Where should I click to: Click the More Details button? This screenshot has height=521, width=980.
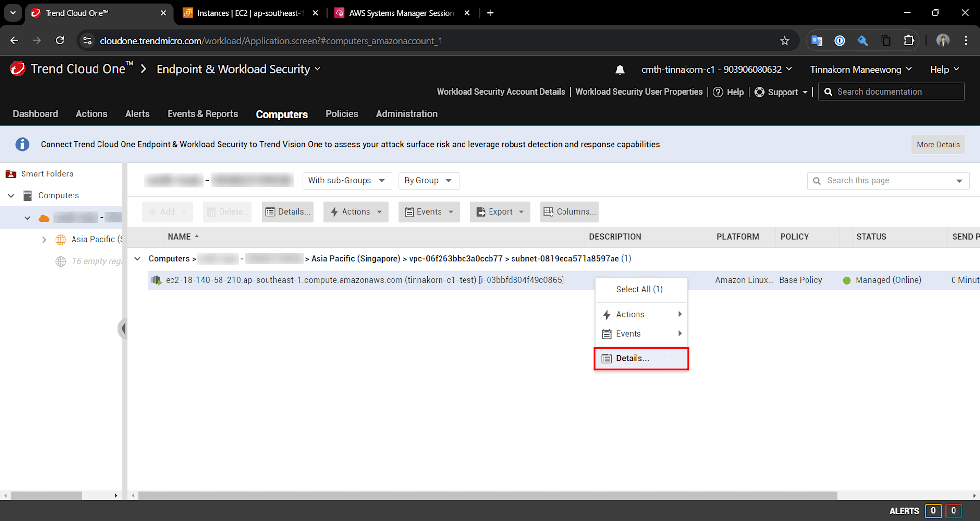tap(938, 145)
